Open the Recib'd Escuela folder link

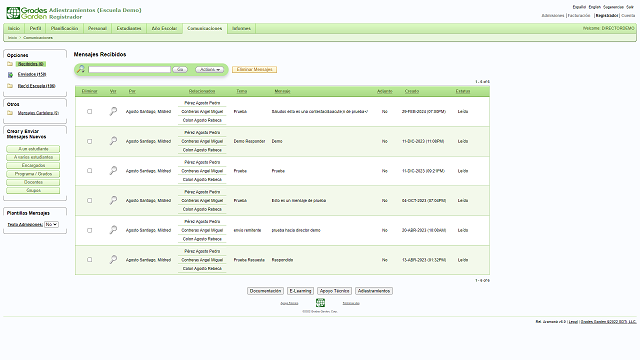36,86
